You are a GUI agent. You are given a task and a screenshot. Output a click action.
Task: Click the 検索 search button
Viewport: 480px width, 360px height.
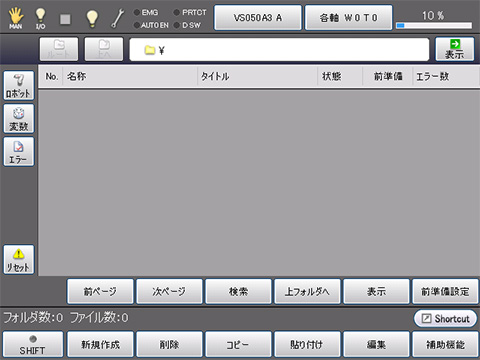click(238, 292)
